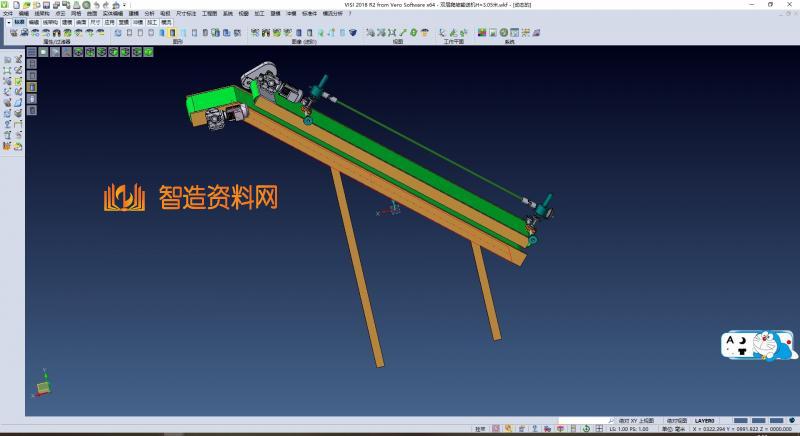This screenshot has width=800, height=436.
Task: Click the XYZ axis triad in viewport corner
Action: [x=42, y=385]
